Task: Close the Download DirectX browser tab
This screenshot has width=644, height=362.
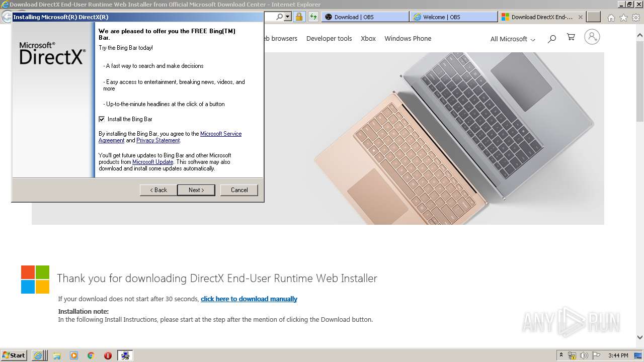Action: (x=580, y=17)
